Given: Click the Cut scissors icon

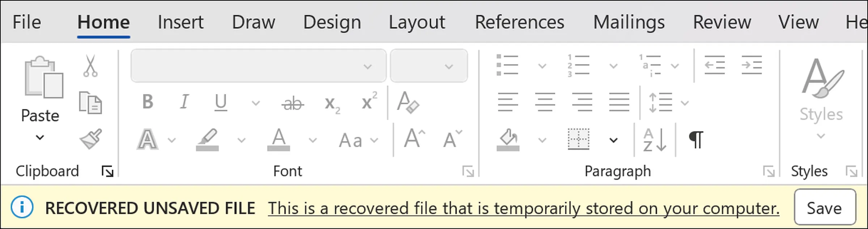Looking at the screenshot, I should pyautogui.click(x=90, y=65).
